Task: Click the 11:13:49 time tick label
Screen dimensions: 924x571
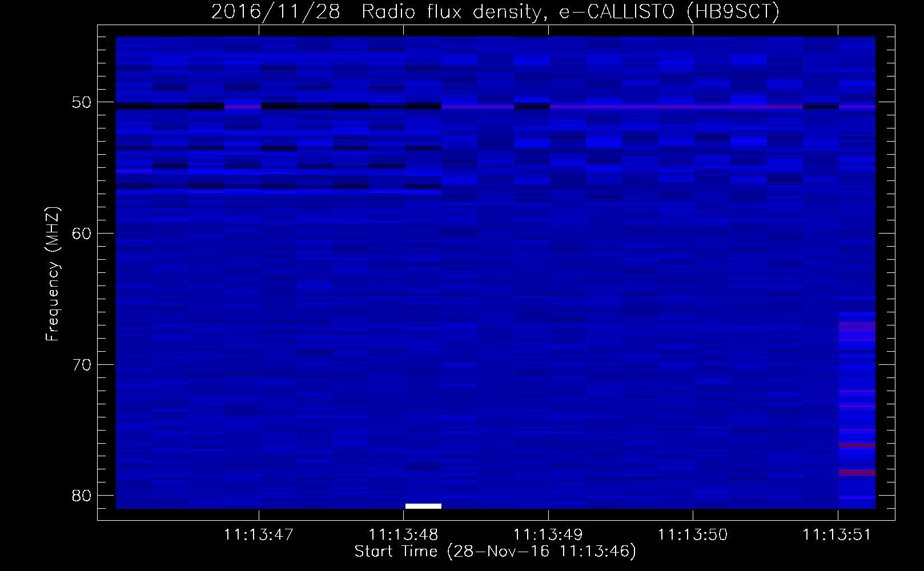Action: 548,535
